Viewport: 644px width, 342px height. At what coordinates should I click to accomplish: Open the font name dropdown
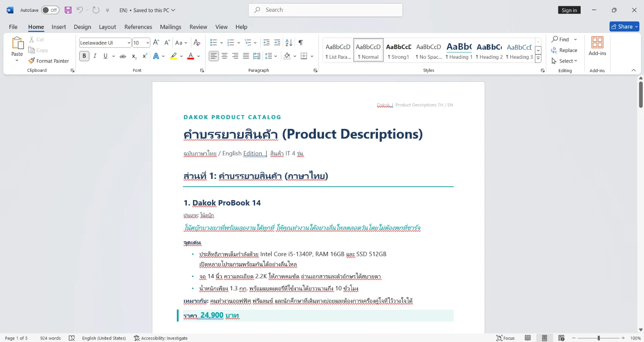(x=129, y=43)
